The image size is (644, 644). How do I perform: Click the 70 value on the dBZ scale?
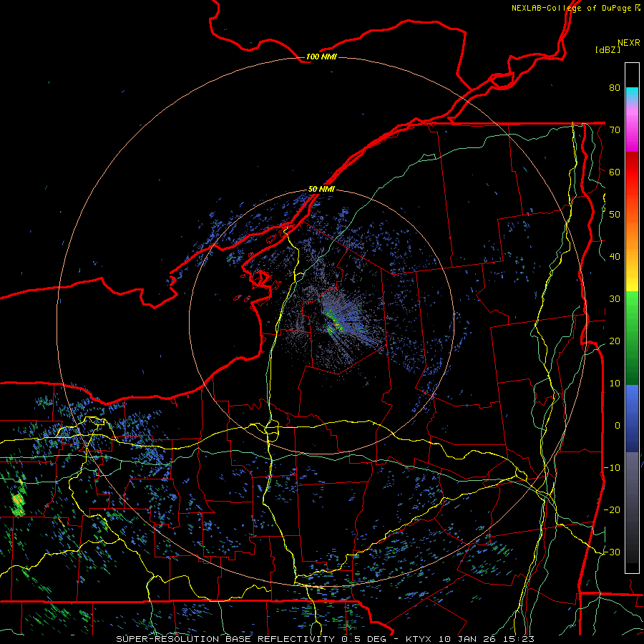615,130
